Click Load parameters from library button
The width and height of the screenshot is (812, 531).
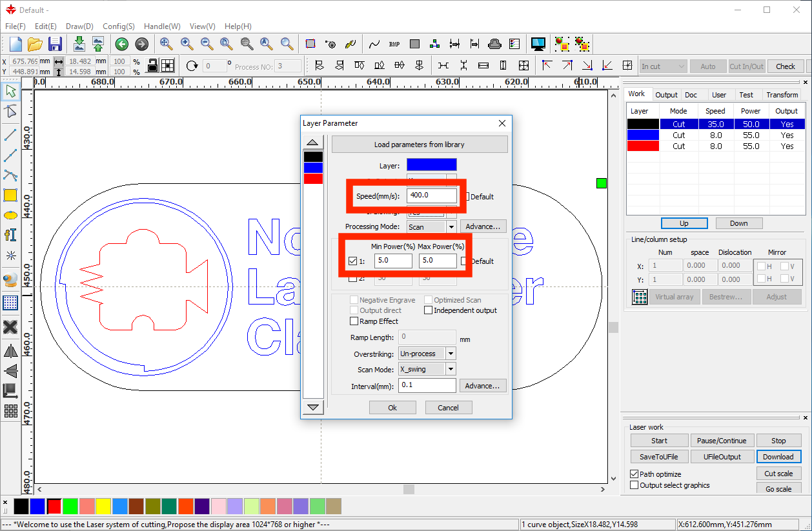click(419, 145)
